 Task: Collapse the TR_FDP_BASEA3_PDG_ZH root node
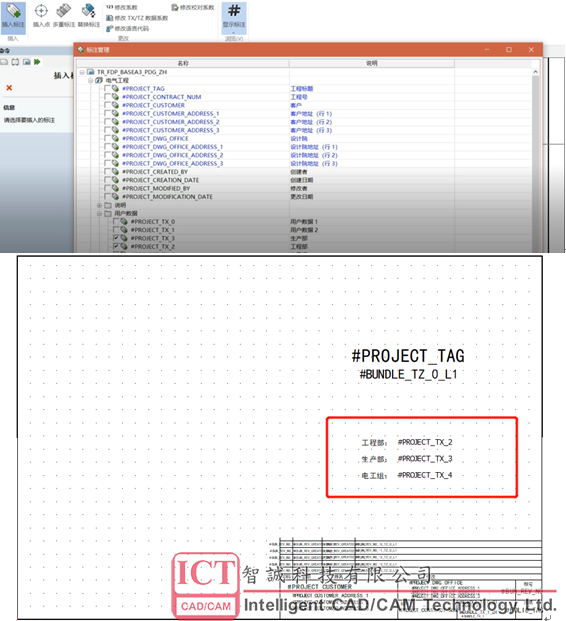(x=82, y=72)
